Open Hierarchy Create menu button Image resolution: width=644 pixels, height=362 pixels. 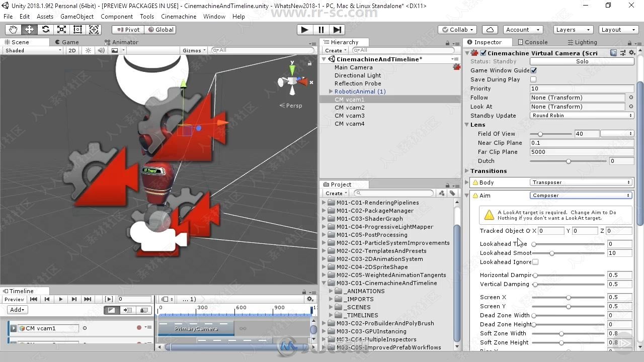(336, 50)
